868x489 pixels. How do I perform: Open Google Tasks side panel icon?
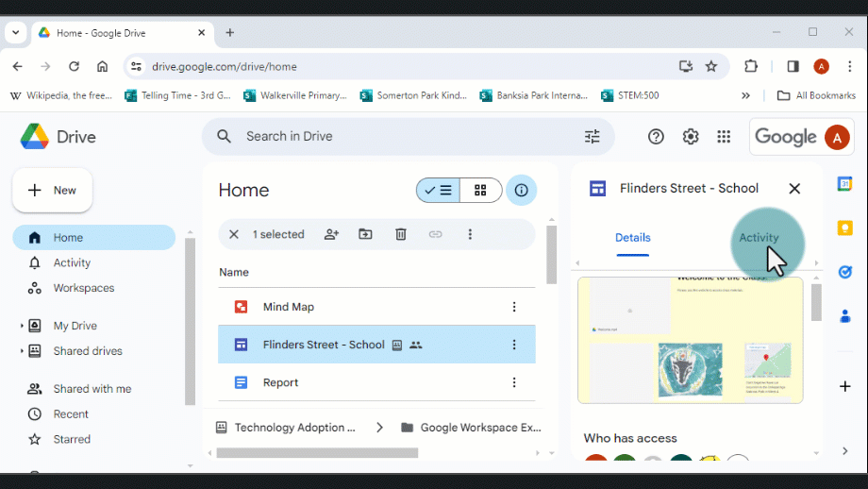point(844,272)
